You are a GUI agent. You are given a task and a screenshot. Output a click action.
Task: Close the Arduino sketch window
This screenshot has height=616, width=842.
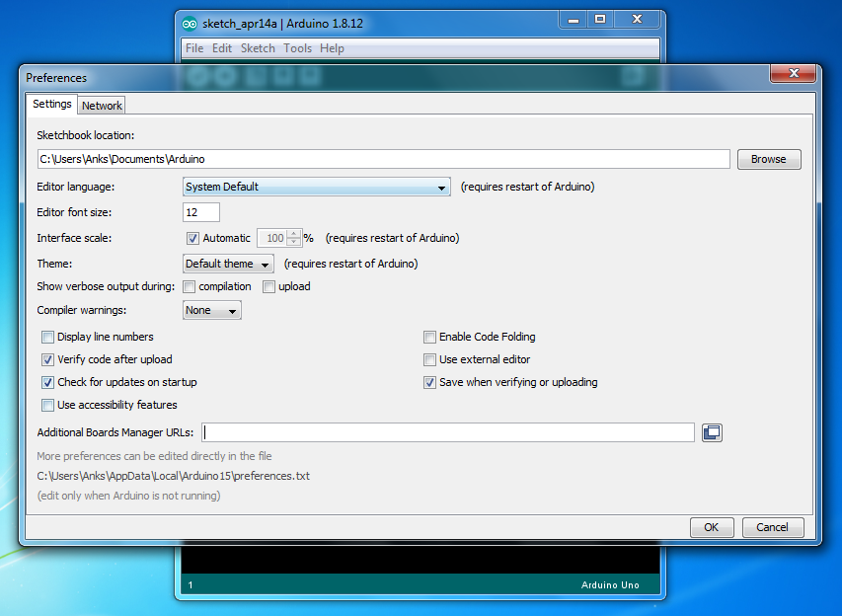tap(637, 20)
